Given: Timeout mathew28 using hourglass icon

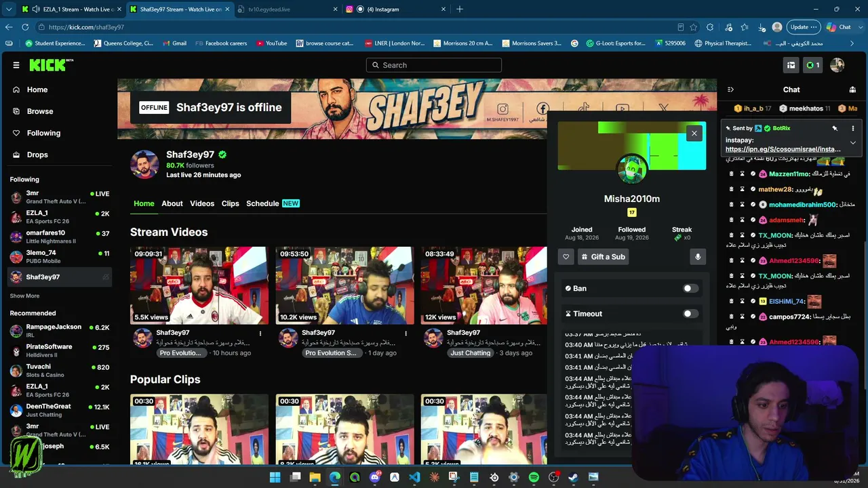Looking at the screenshot, I should [x=742, y=190].
